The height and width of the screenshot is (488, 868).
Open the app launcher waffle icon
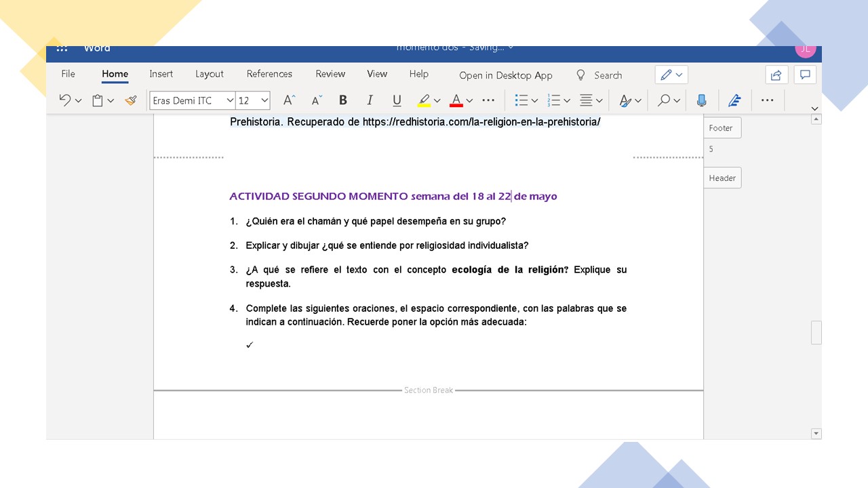[62, 49]
